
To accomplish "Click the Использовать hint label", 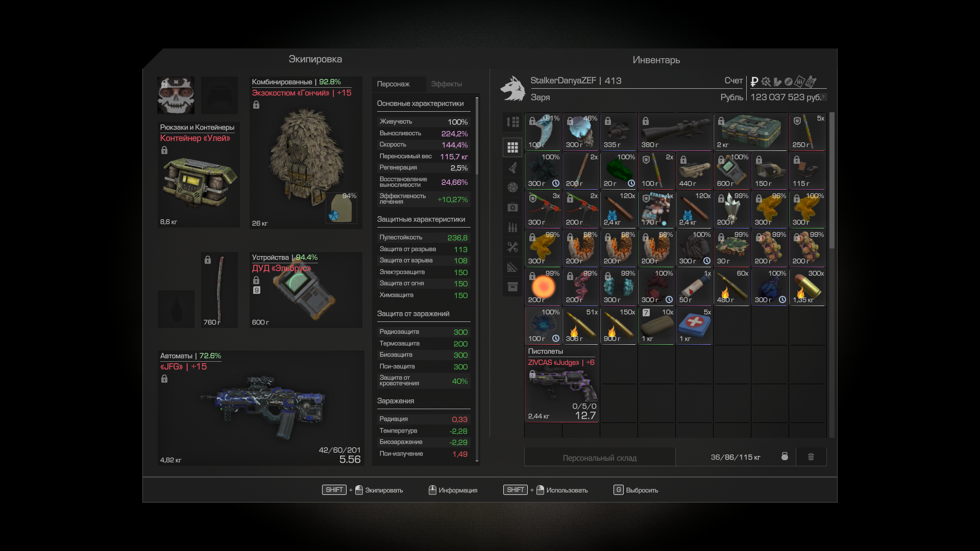I will tap(567, 490).
